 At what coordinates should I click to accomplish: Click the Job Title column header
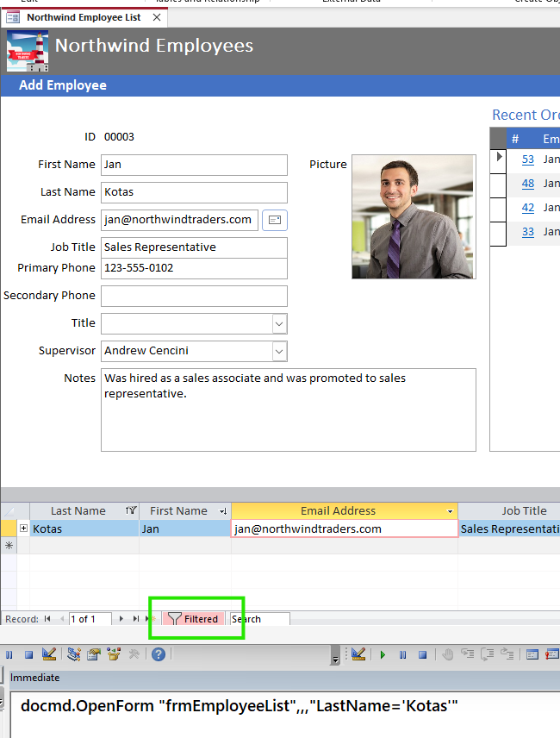click(509, 510)
